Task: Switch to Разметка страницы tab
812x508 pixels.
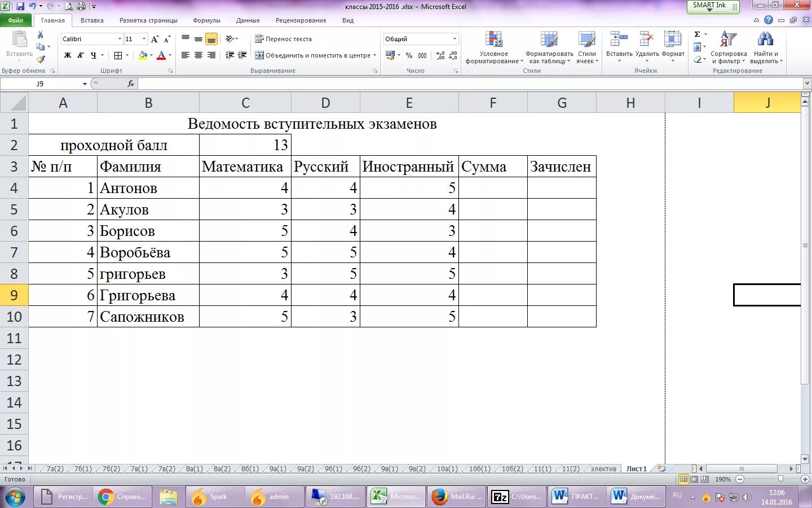Action: click(x=148, y=20)
